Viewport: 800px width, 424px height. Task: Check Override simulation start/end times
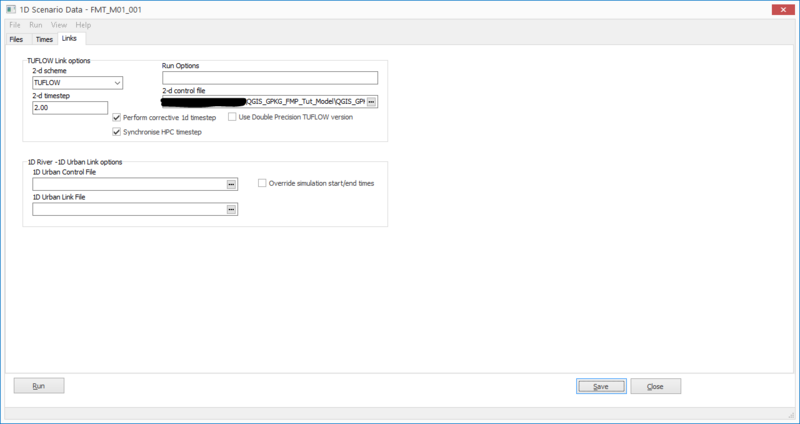262,183
